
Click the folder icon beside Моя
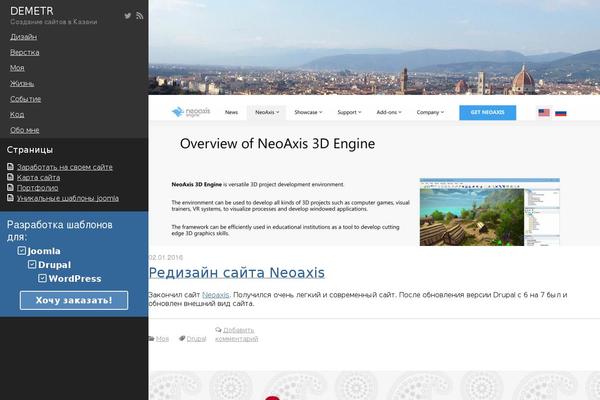point(151,338)
